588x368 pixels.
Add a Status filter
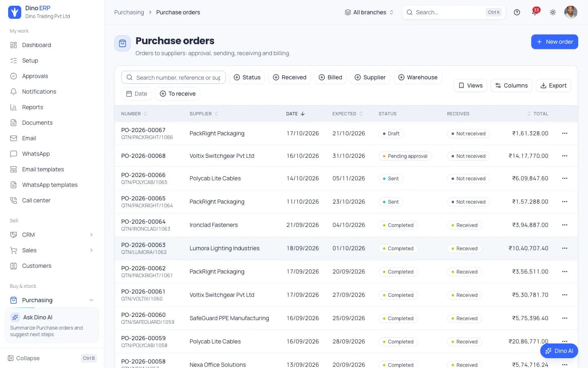point(247,77)
